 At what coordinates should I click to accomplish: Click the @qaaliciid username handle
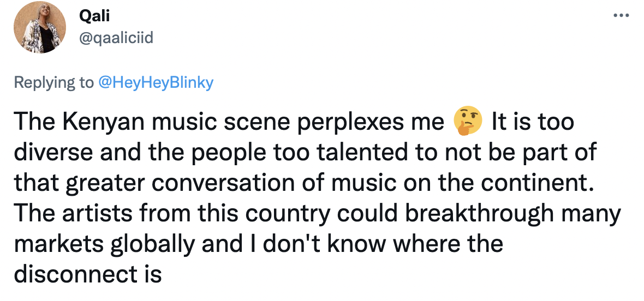tap(116, 38)
